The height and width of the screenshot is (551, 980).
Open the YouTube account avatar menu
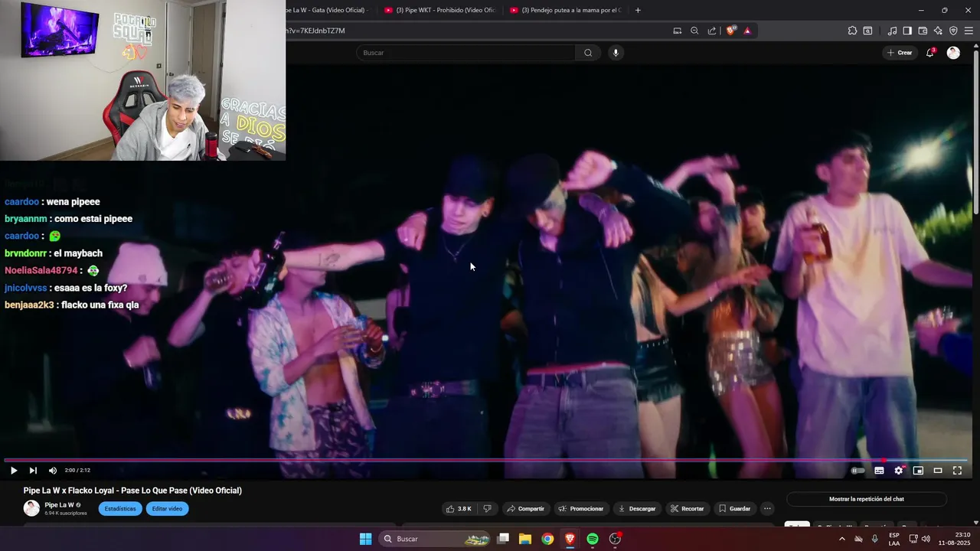point(953,53)
